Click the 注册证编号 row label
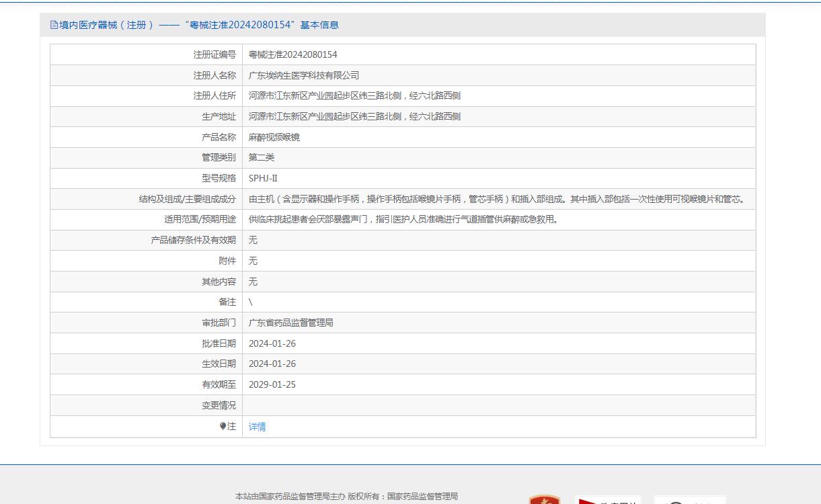Screen dimensions: 821x504 click(214, 54)
